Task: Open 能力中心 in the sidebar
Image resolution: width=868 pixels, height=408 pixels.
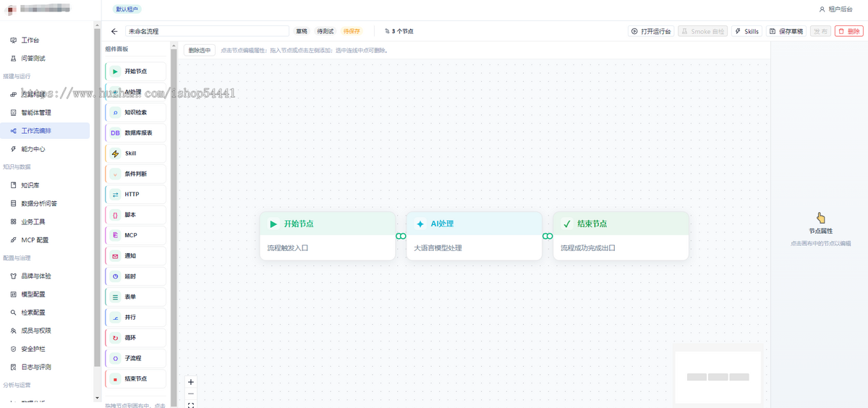Action: [x=45, y=149]
